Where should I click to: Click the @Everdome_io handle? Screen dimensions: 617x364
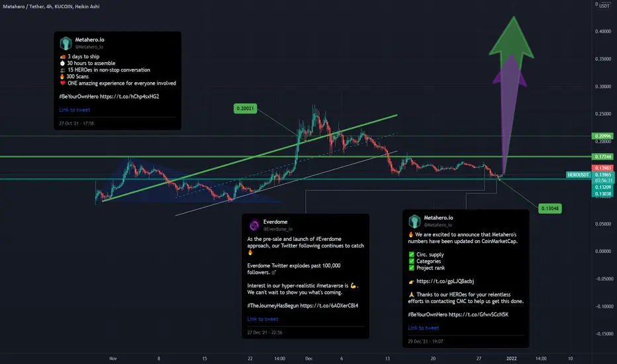click(278, 229)
